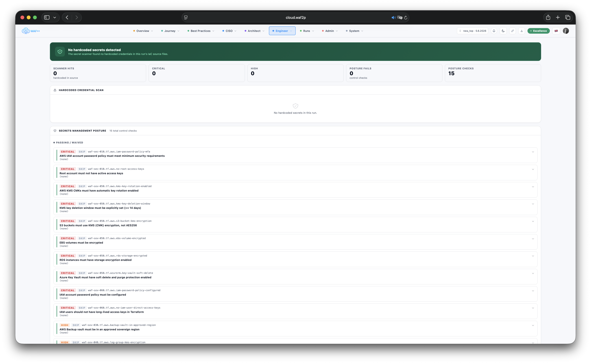
Task: Toggle dark mode with the moon icon
Action: pyautogui.click(x=503, y=31)
